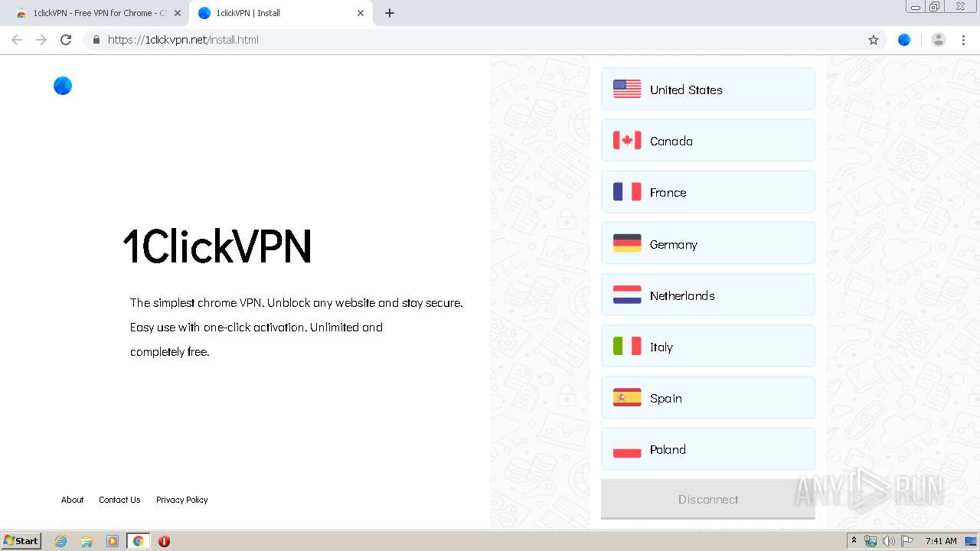The width and height of the screenshot is (980, 551).
Task: Reload the current page
Action: coord(66,40)
